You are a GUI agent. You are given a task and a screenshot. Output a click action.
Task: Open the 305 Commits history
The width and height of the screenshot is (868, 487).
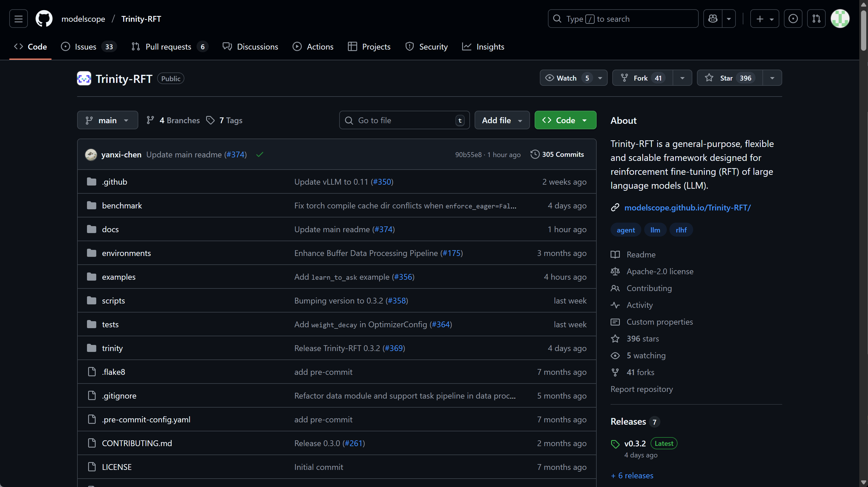pos(557,154)
